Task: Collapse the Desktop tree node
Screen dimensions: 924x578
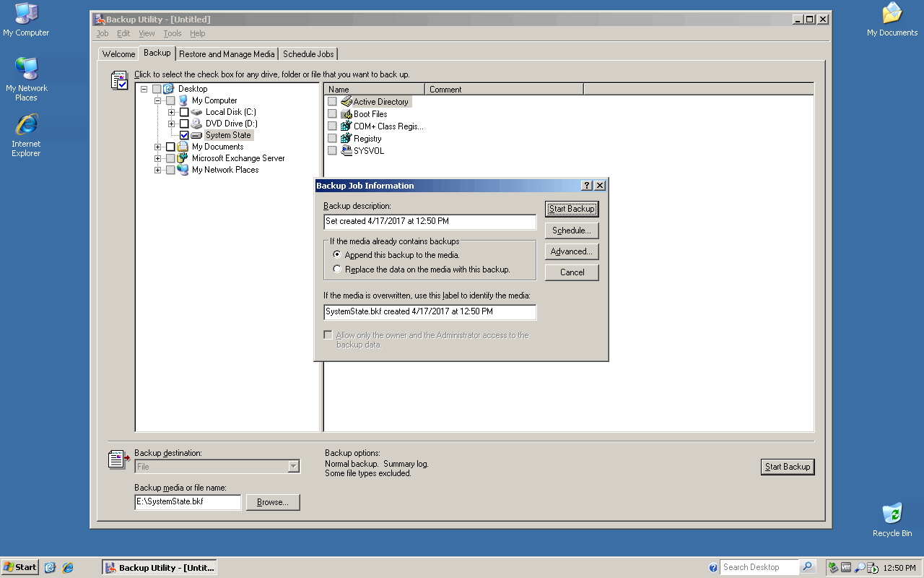Action: coord(144,89)
